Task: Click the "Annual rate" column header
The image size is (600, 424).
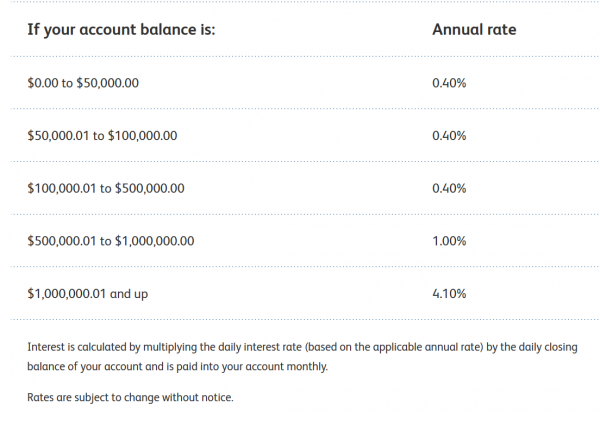Action: (474, 30)
